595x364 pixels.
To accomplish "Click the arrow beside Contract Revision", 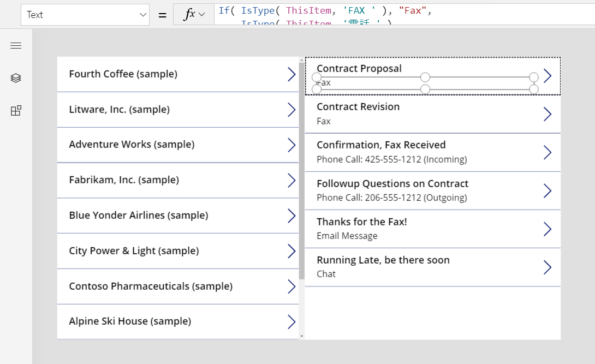I will click(x=547, y=114).
